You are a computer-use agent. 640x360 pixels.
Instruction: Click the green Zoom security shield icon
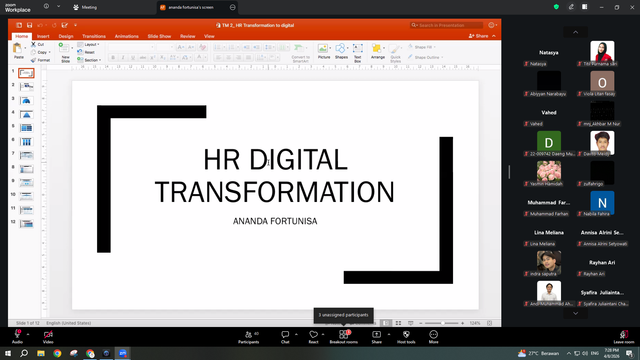556,7
